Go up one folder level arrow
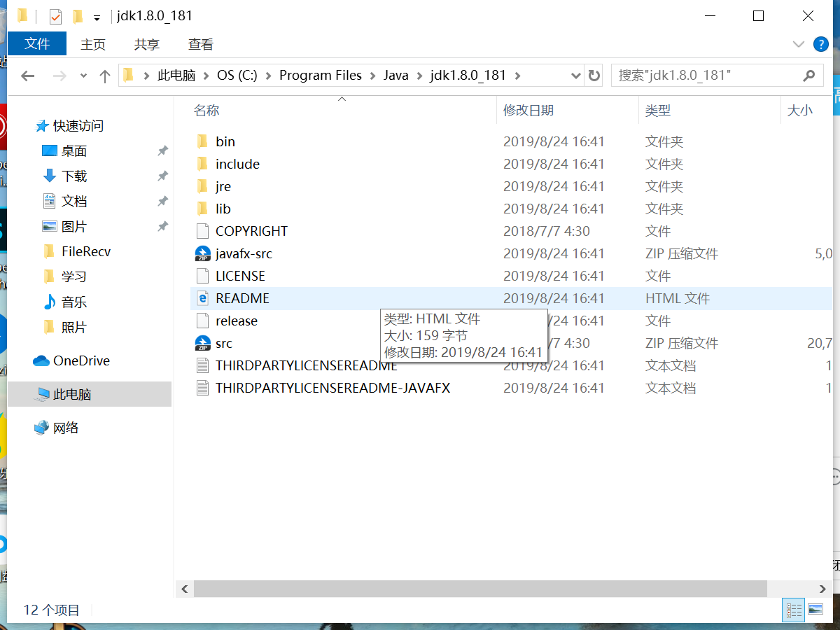This screenshot has height=630, width=840. click(x=105, y=76)
